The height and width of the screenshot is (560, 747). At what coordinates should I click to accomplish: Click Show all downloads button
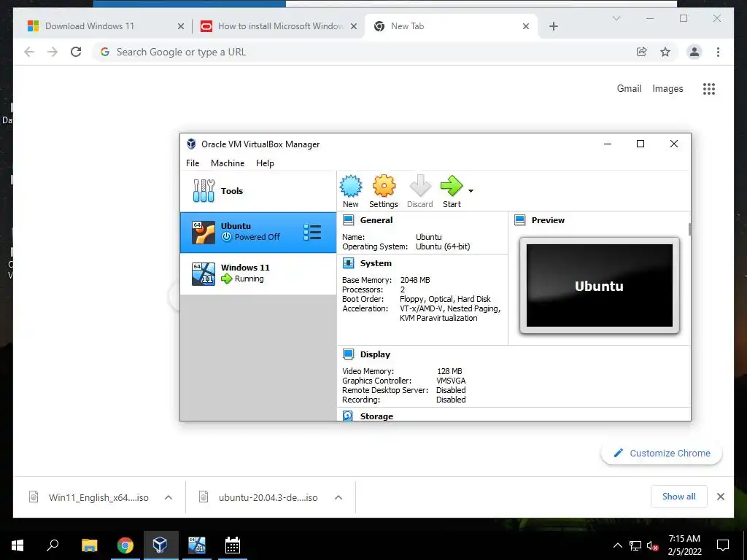click(679, 497)
